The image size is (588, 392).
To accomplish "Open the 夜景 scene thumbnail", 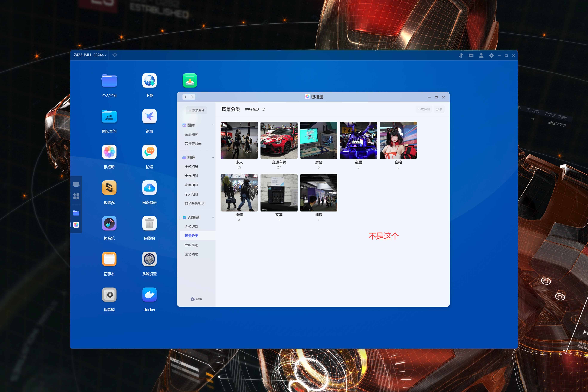I will 358,140.
